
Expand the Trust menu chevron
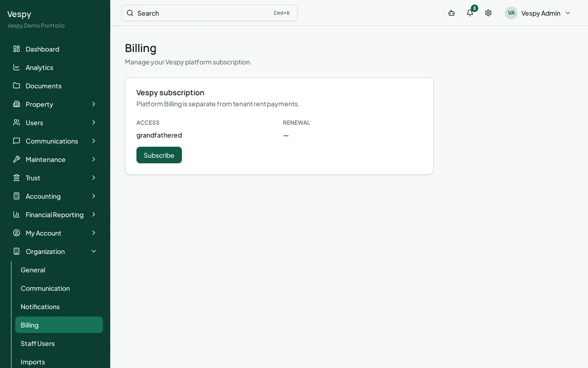[x=94, y=178]
